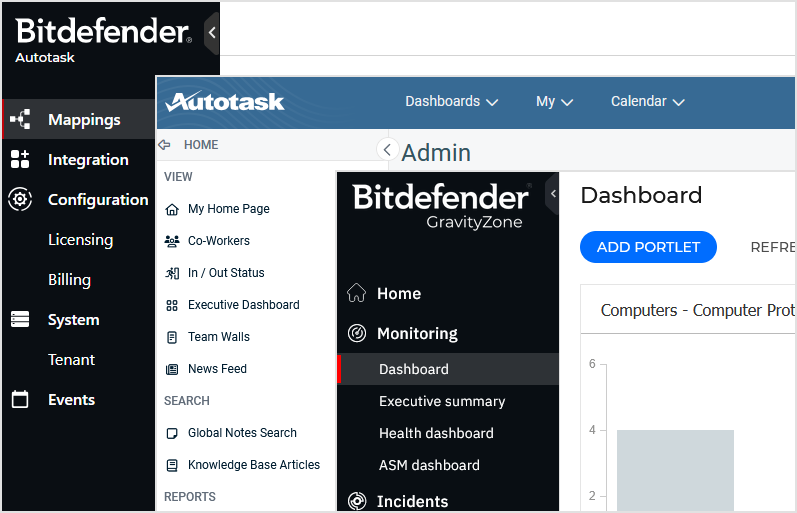
Task: Click the Incidents target icon
Action: (357, 501)
